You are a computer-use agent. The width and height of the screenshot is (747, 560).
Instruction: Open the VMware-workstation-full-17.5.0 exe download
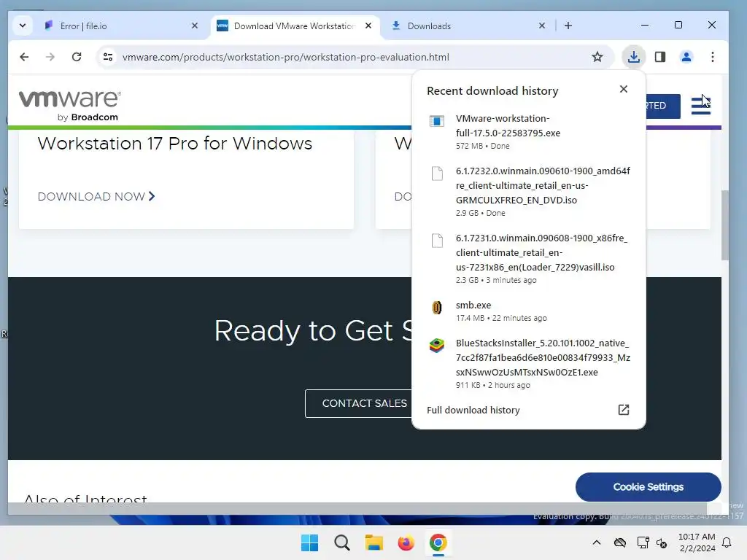point(529,132)
